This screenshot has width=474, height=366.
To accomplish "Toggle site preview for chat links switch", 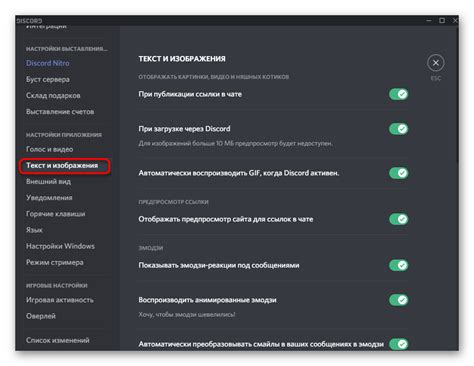I will pyautogui.click(x=399, y=219).
